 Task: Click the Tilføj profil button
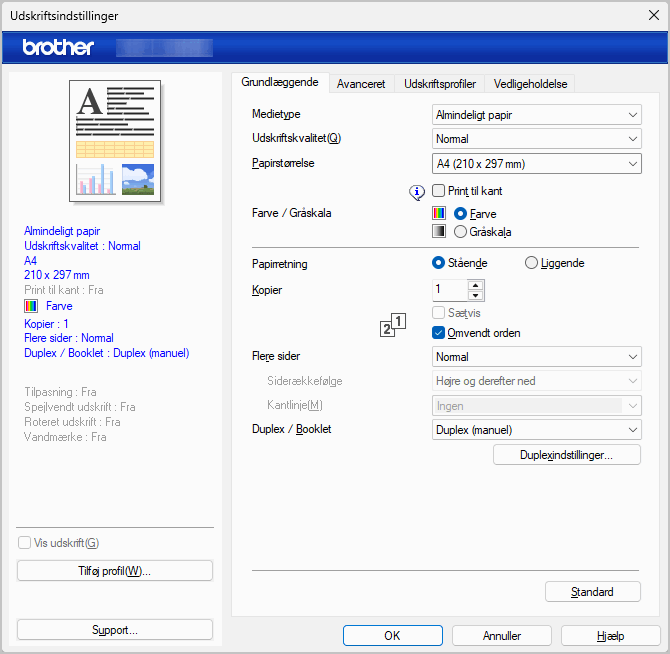[x=115, y=571]
